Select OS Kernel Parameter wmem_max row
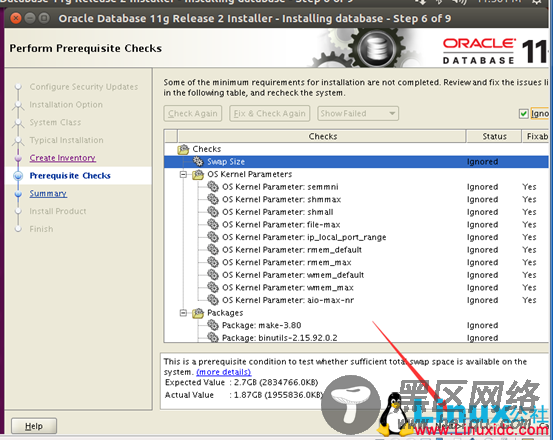 (356, 287)
